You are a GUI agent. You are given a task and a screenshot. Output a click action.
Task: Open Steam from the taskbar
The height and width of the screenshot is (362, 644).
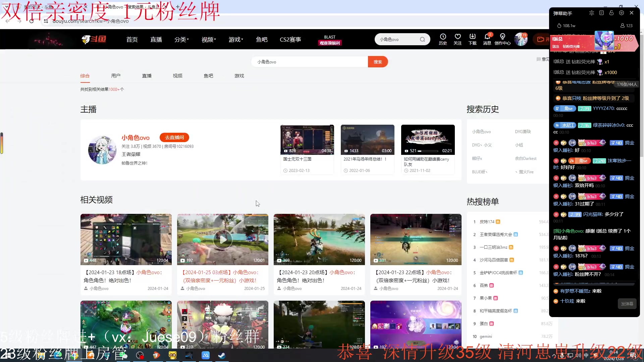[221, 355]
